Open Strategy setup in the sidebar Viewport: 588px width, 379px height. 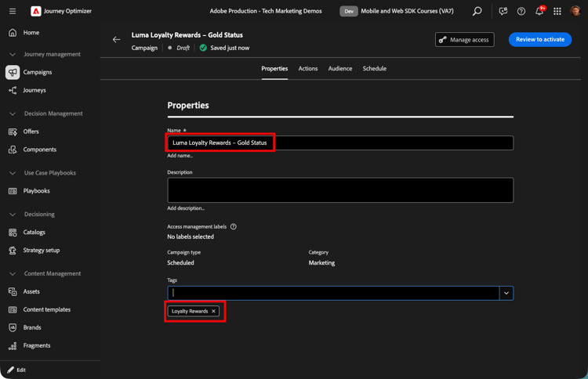coord(42,250)
